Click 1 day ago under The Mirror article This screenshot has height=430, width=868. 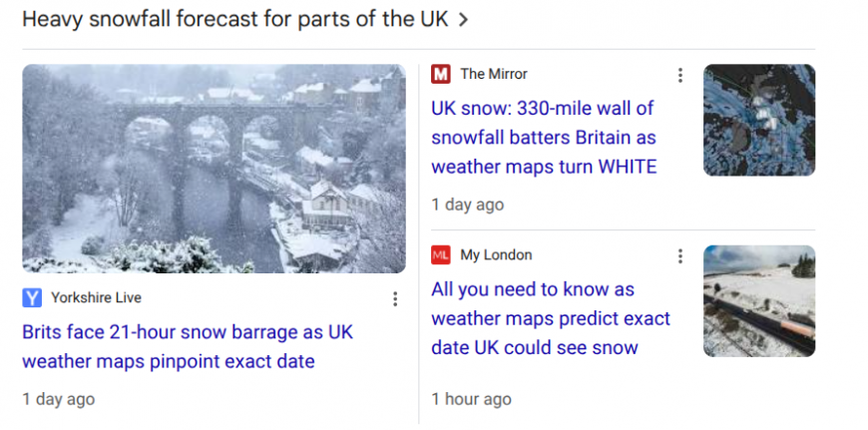467,205
